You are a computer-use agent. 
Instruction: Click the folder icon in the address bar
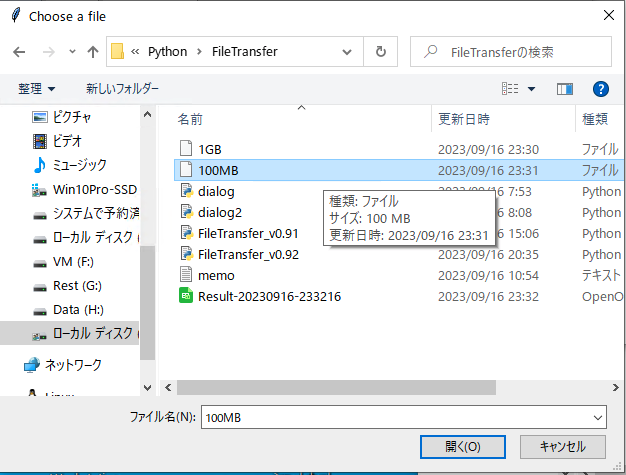pos(117,51)
